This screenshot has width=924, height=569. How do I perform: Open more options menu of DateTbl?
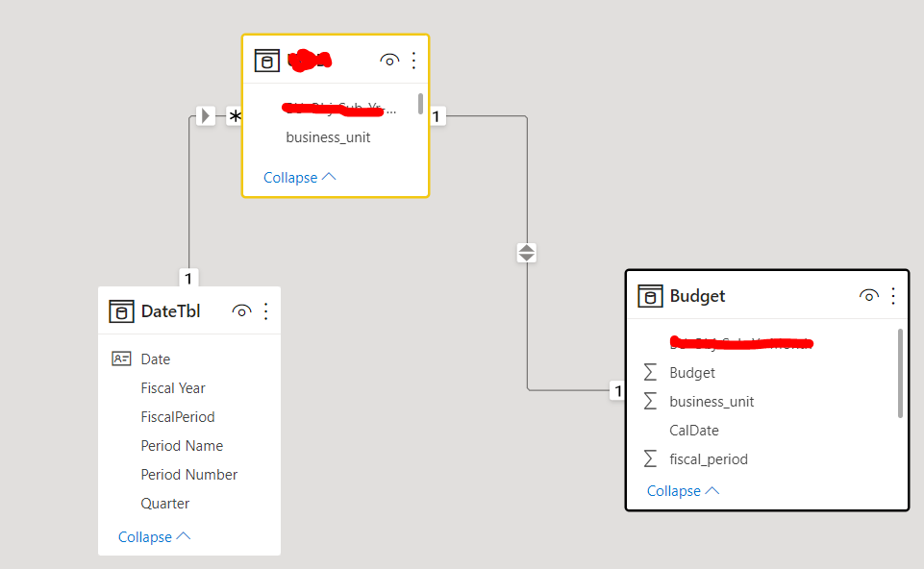pyautogui.click(x=265, y=311)
